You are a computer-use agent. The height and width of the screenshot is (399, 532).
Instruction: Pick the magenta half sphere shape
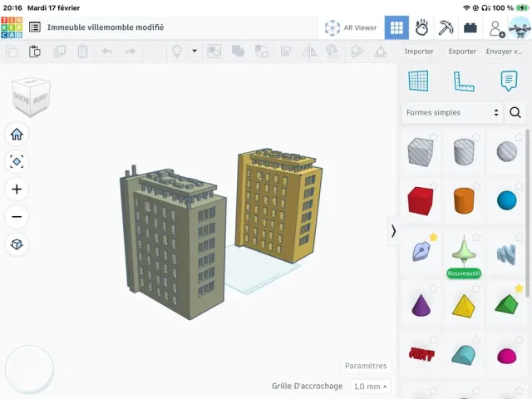506,357
